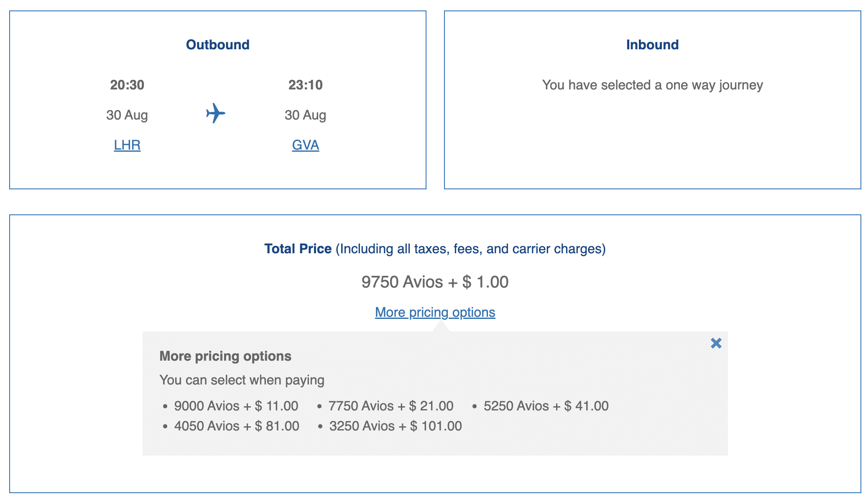868x499 pixels.
Task: Select the 4050 Avios + $81.00 option
Action: (x=236, y=426)
